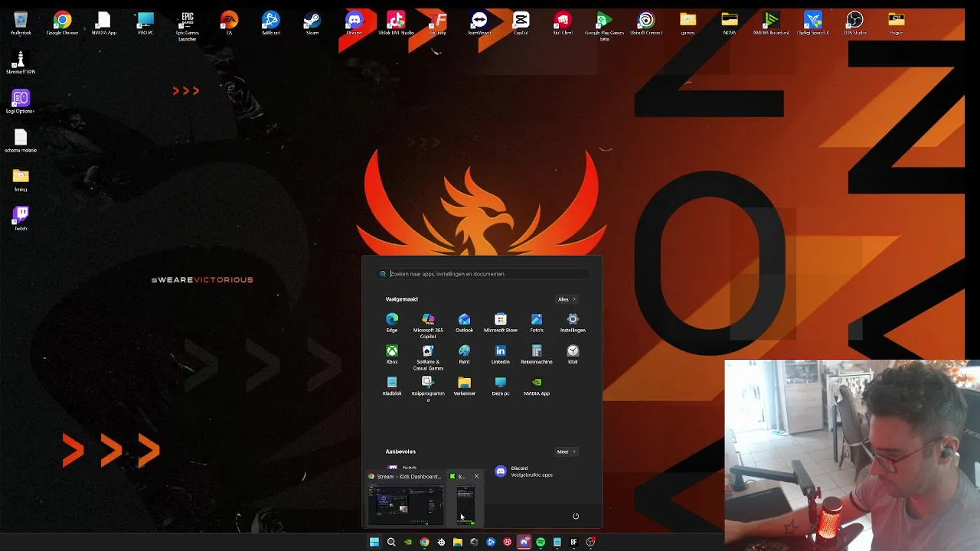980x551 pixels.
Task: Open Instellingen from Start menu
Action: 573,322
